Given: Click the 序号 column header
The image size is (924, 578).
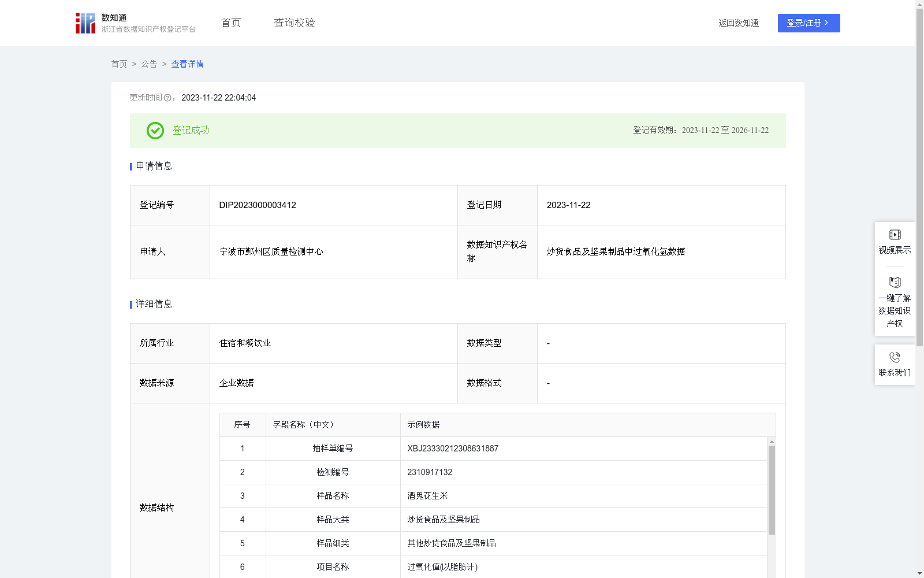Looking at the screenshot, I should tap(242, 425).
